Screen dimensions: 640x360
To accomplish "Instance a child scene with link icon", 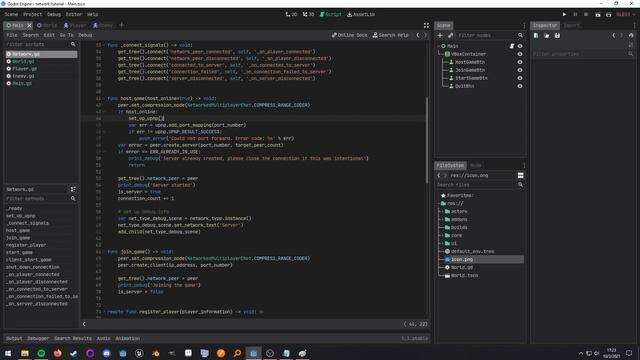I will pos(451,36).
